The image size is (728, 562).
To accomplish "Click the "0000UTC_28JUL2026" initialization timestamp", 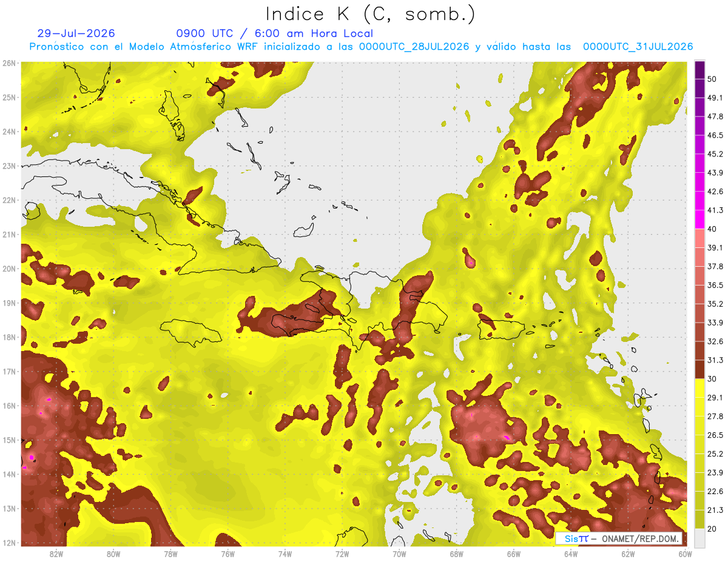I will coord(414,47).
